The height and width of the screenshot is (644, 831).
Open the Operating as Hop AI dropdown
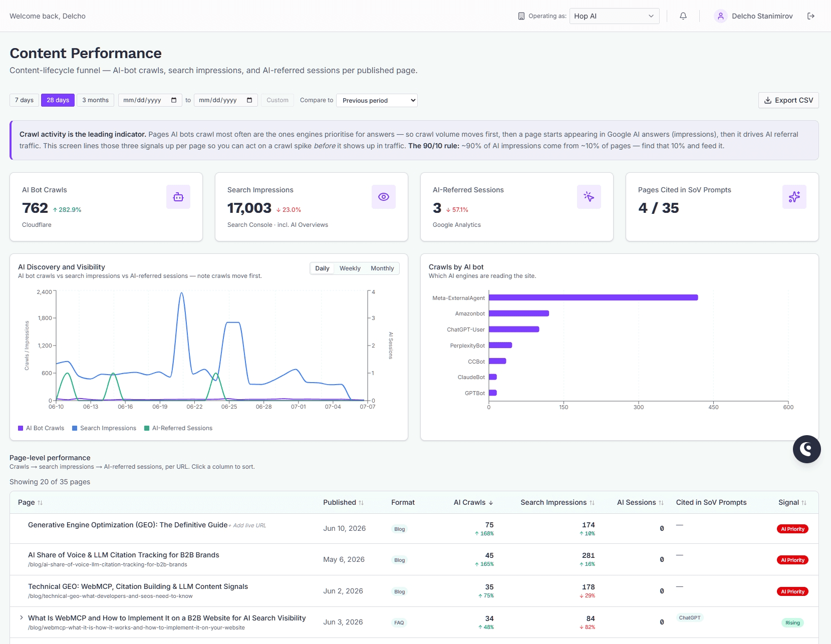614,16
